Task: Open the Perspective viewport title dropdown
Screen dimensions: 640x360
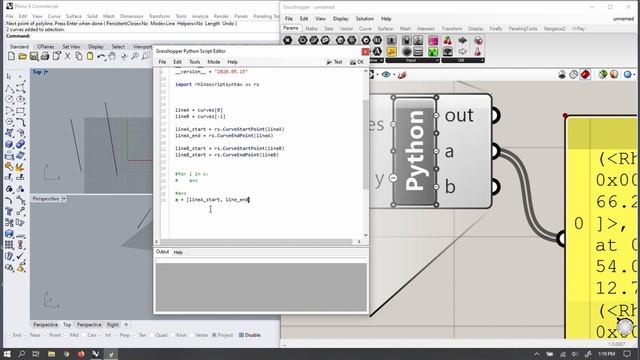Action: (x=64, y=199)
